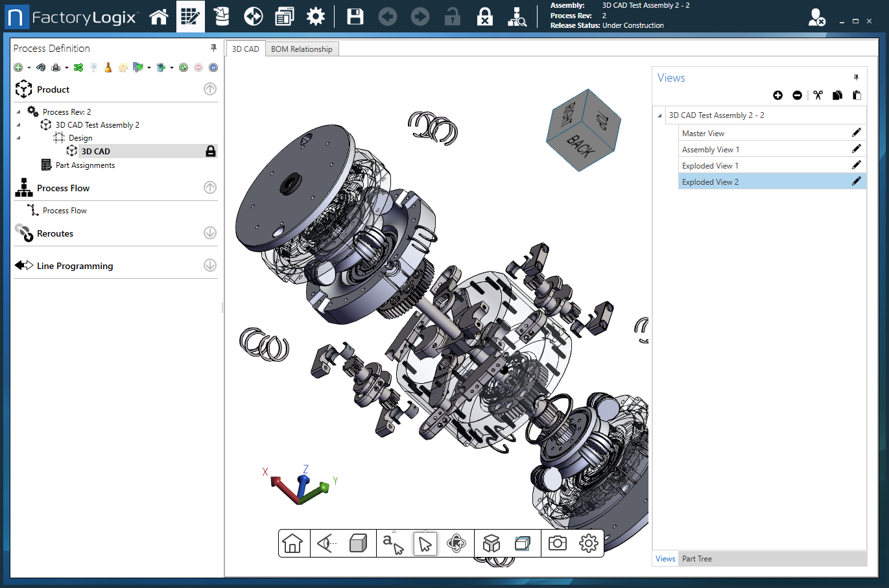Viewport: 889px width, 588px height.
Task: Add a new view with the plus icon
Action: pos(778,95)
